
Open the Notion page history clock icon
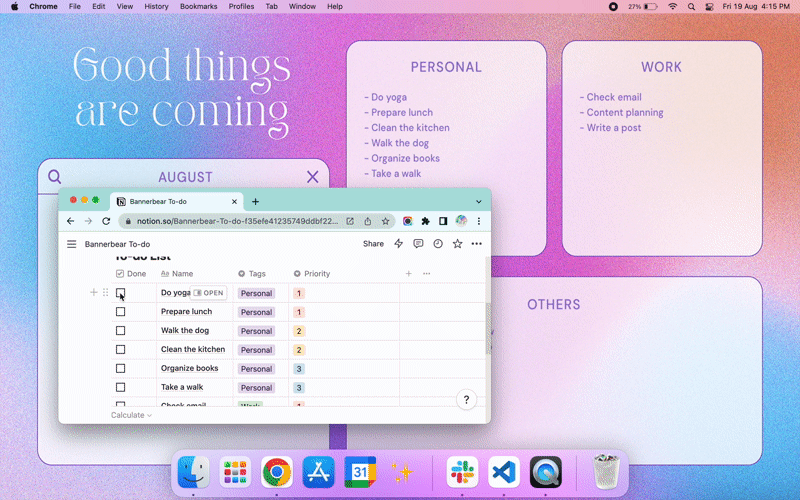pos(438,244)
